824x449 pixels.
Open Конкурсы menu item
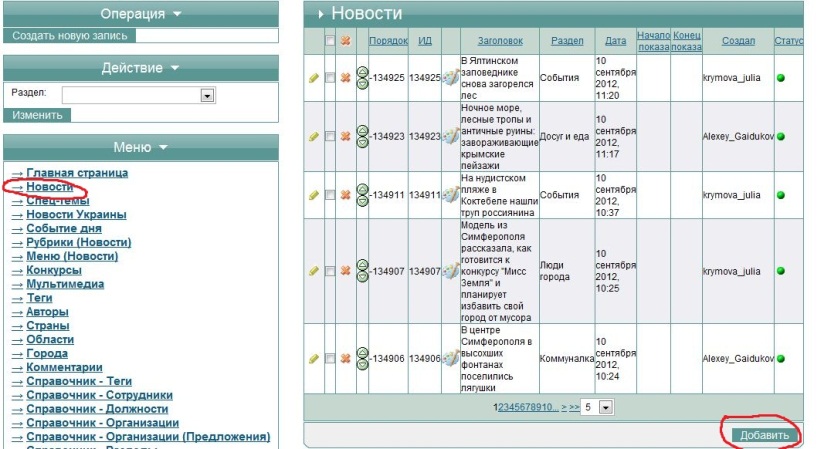(54, 270)
